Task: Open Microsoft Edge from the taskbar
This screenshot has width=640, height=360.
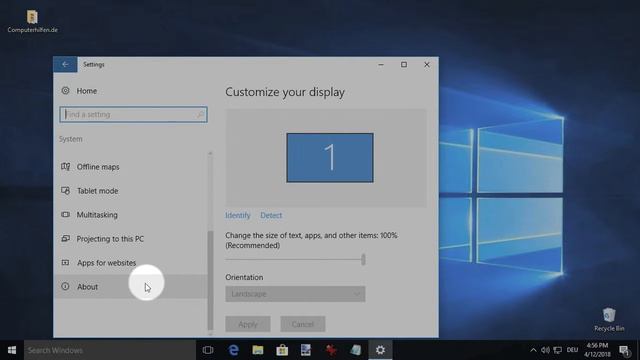Action: coord(233,350)
